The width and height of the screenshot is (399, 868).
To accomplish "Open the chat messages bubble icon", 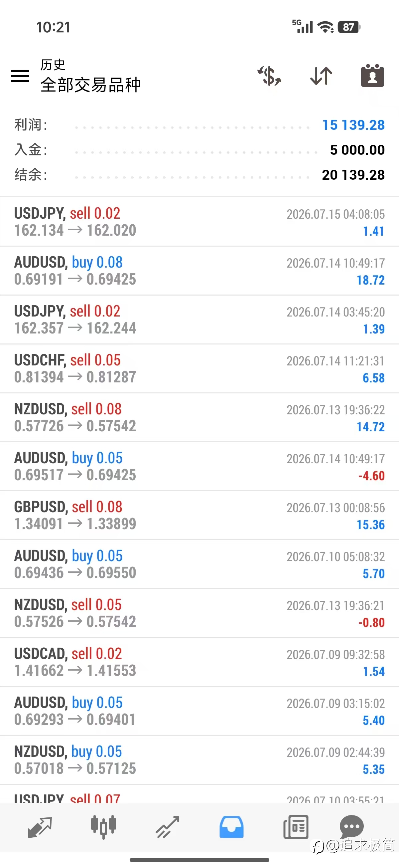I will point(352,826).
